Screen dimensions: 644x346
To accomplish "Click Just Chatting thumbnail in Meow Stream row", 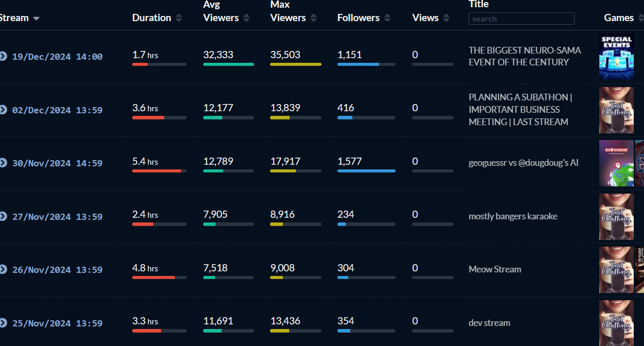I will (x=616, y=270).
